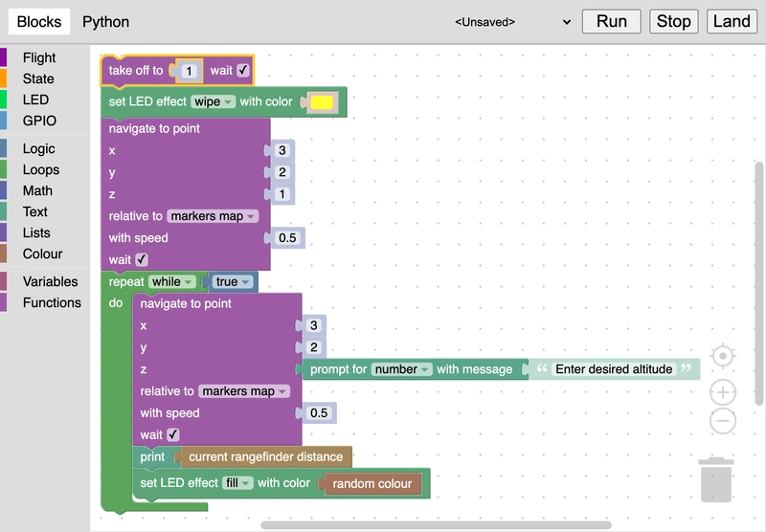
Task: Click the Stop button
Action: pyautogui.click(x=673, y=21)
